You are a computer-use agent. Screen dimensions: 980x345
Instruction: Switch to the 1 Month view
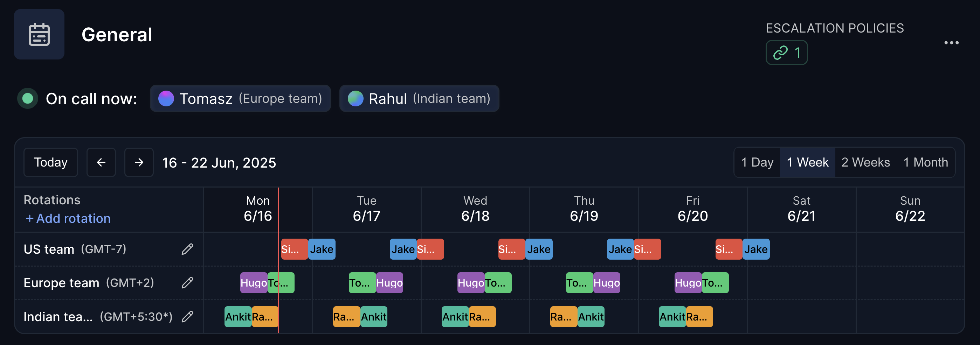tap(925, 163)
